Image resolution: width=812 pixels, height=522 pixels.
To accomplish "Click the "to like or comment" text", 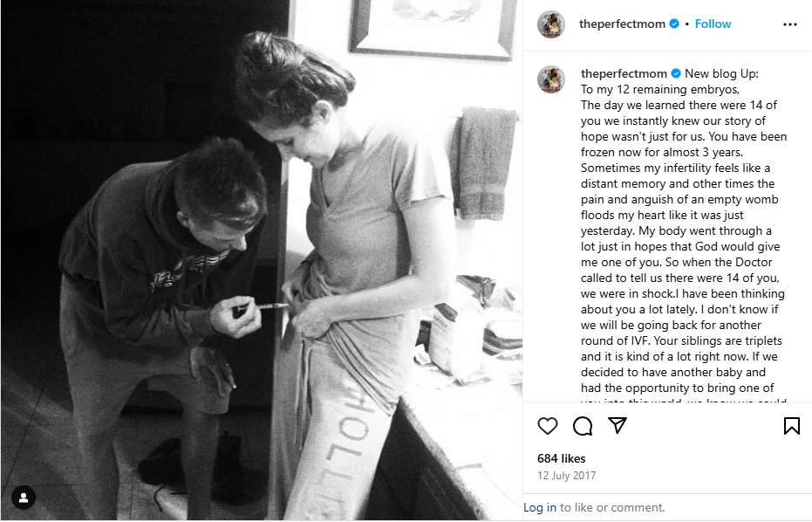I will pos(612,507).
